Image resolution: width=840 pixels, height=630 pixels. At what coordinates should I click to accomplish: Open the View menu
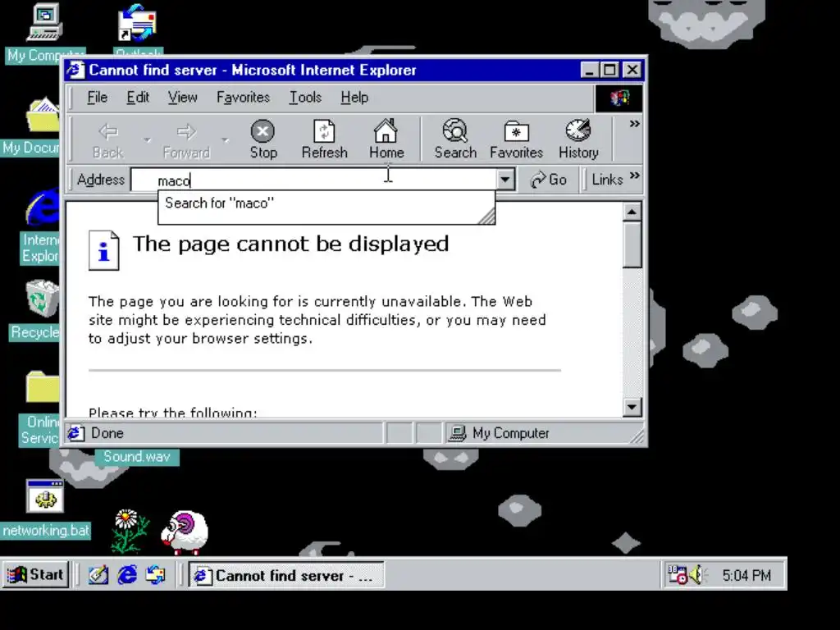coord(183,98)
